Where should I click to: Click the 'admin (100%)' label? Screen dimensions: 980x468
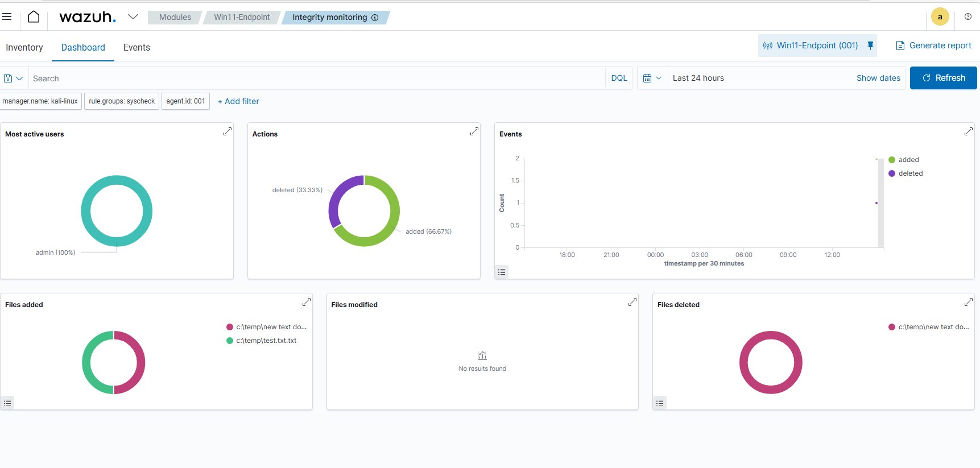point(55,252)
